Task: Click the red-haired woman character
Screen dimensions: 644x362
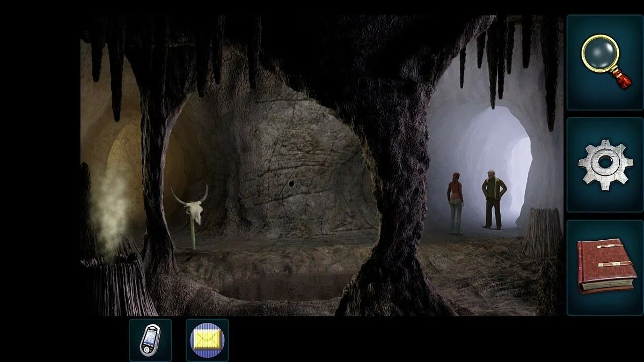Action: click(x=456, y=202)
